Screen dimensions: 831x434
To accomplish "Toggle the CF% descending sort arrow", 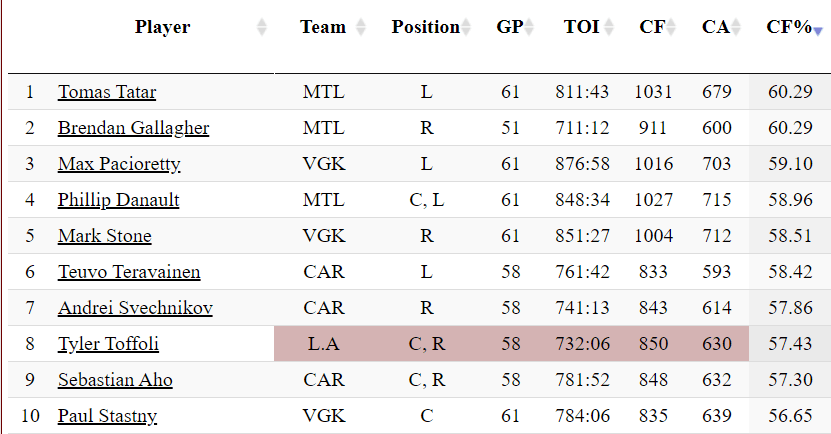I will point(818,31).
